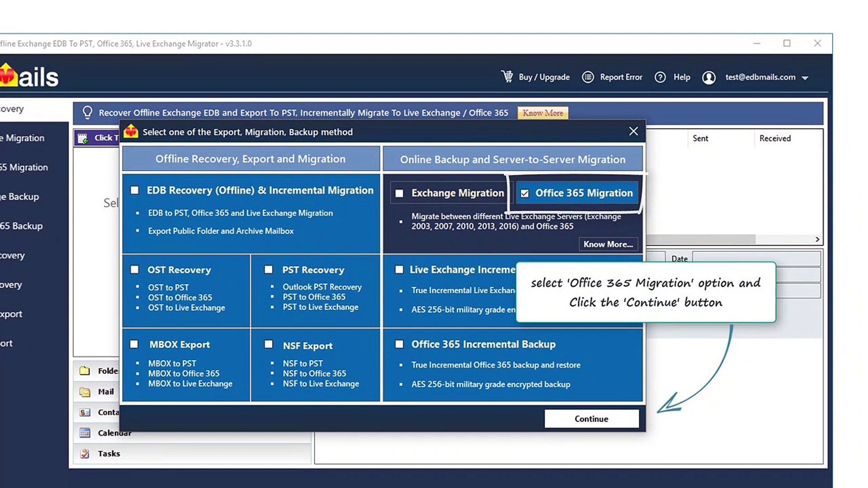This screenshot has height=488, width=868.
Task: Click the EdbMails logo in dialog title
Action: click(x=131, y=131)
